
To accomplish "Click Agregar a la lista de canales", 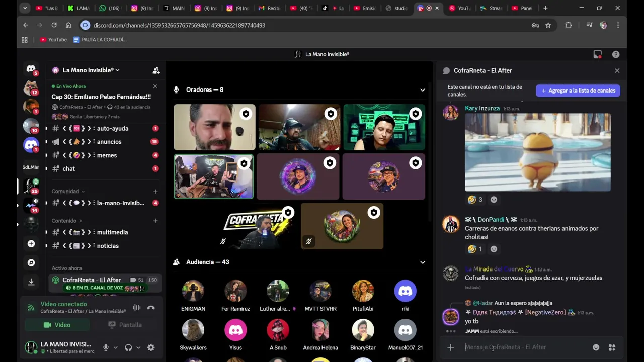I will (x=578, y=90).
